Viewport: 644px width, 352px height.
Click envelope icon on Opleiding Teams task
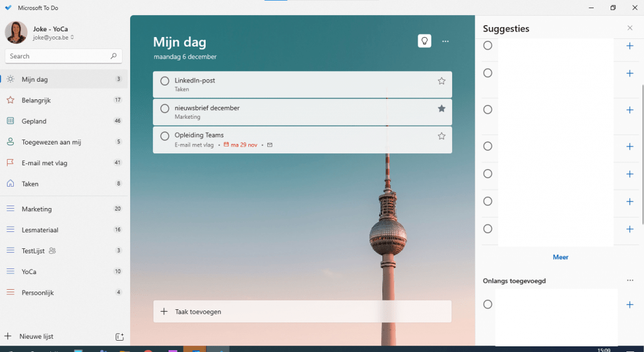[270, 145]
